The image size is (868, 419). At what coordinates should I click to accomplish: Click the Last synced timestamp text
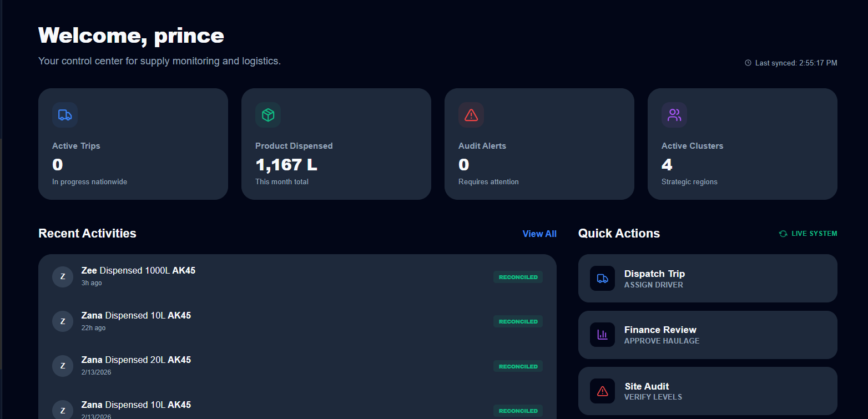(796, 63)
